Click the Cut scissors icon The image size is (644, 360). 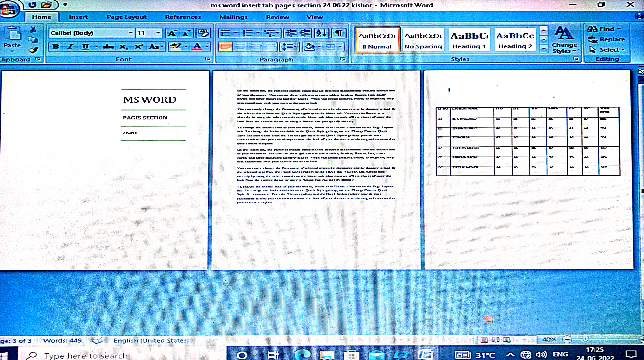click(x=33, y=29)
